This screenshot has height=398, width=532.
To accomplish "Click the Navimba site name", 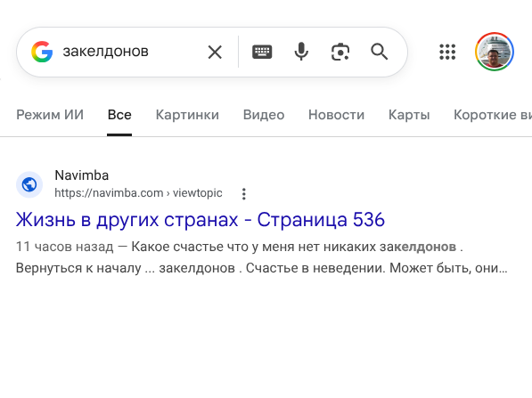I will (x=82, y=175).
